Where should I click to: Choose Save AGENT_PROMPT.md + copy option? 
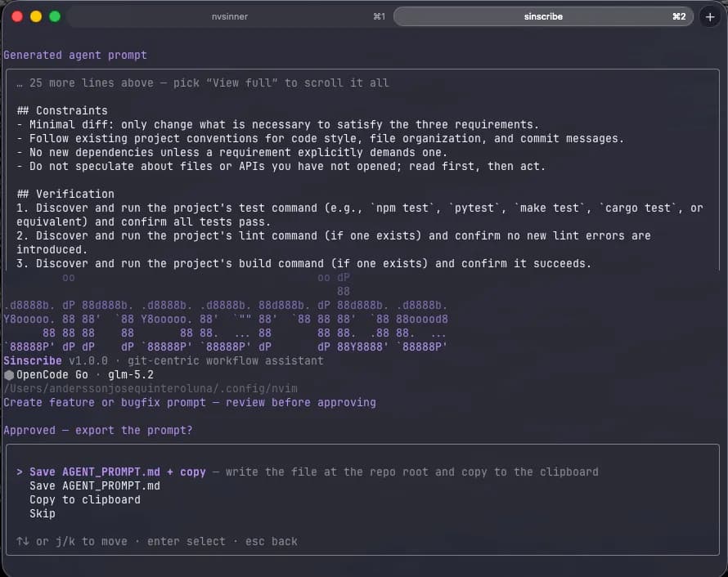click(118, 472)
